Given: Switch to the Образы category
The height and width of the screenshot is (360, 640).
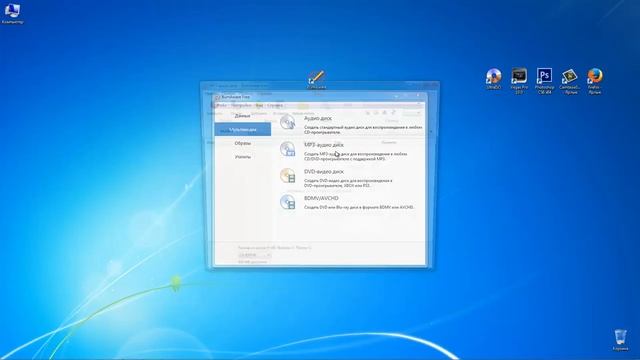Looking at the screenshot, I should point(242,143).
